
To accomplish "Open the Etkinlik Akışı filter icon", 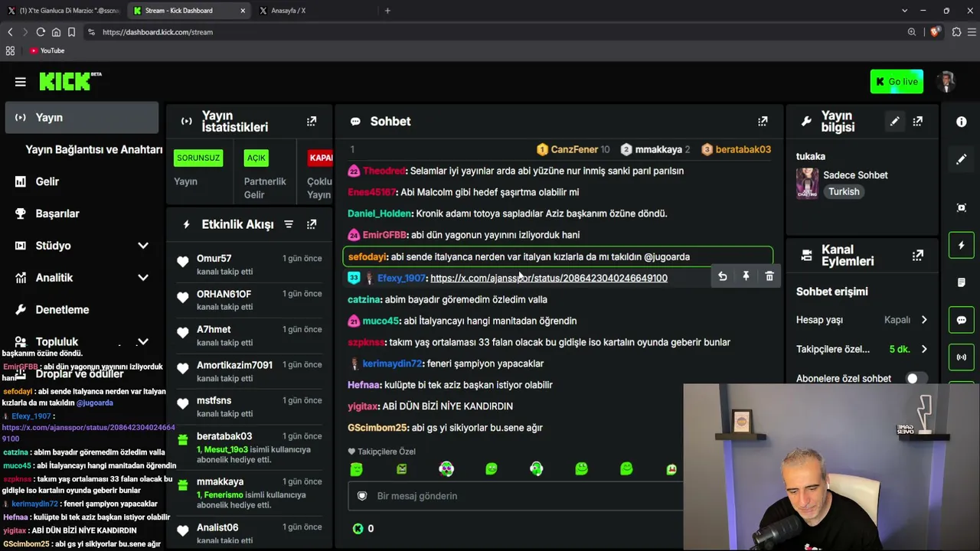I will 289,224.
